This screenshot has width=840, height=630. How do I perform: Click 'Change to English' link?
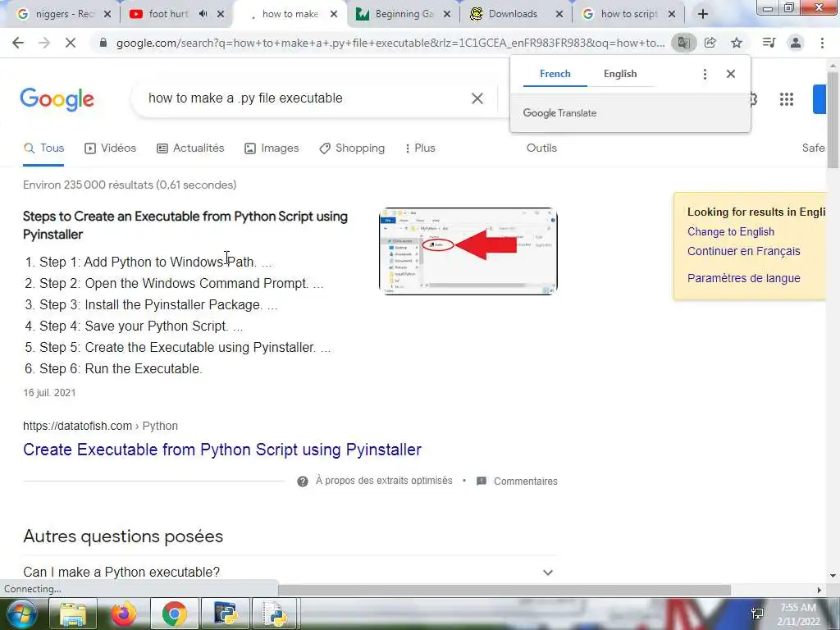click(x=731, y=232)
